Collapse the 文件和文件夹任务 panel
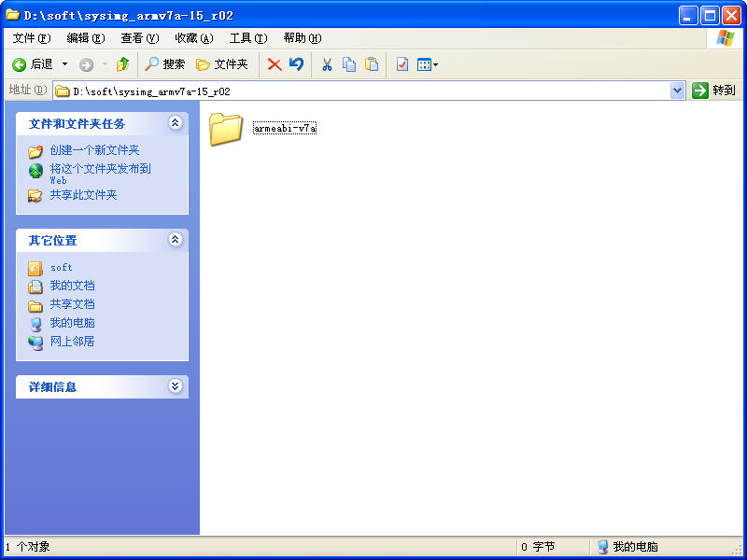This screenshot has width=747, height=560. pyautogui.click(x=175, y=123)
